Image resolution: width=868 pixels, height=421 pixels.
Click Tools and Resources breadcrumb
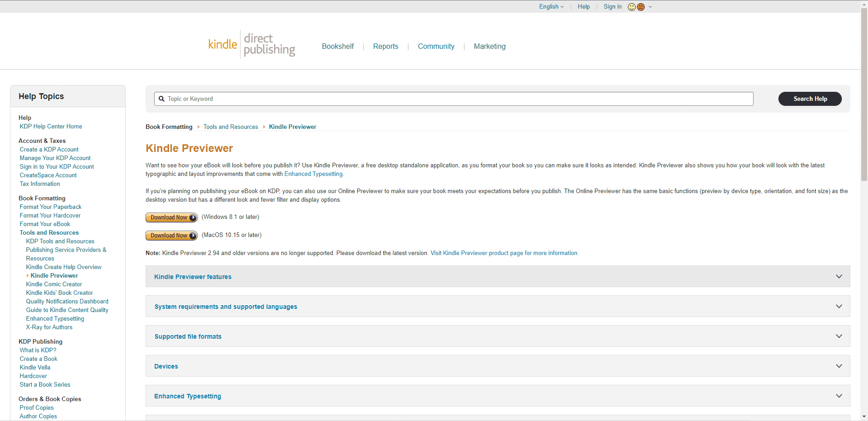pos(231,127)
